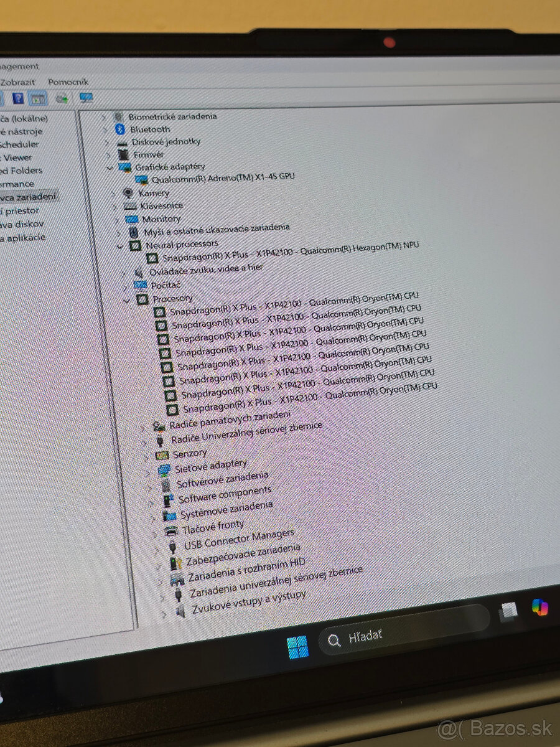Select the Radiče pamäťových zariadení icon
Viewport: 560px width, 747px height.
tap(159, 426)
